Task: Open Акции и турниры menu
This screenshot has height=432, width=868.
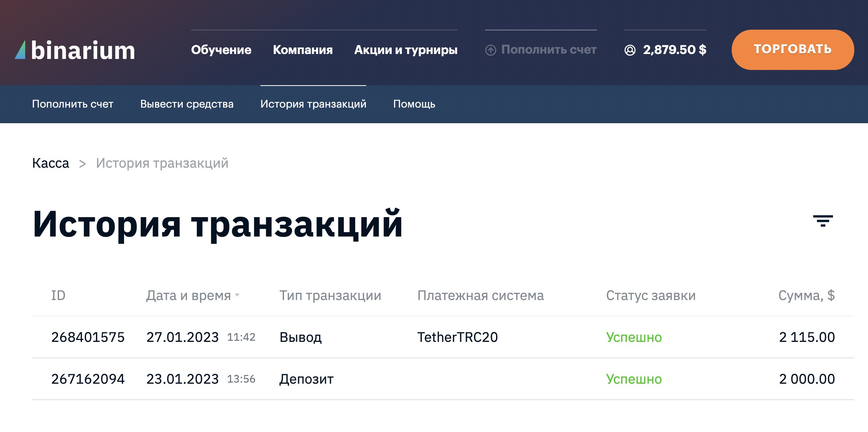Action: [x=406, y=50]
